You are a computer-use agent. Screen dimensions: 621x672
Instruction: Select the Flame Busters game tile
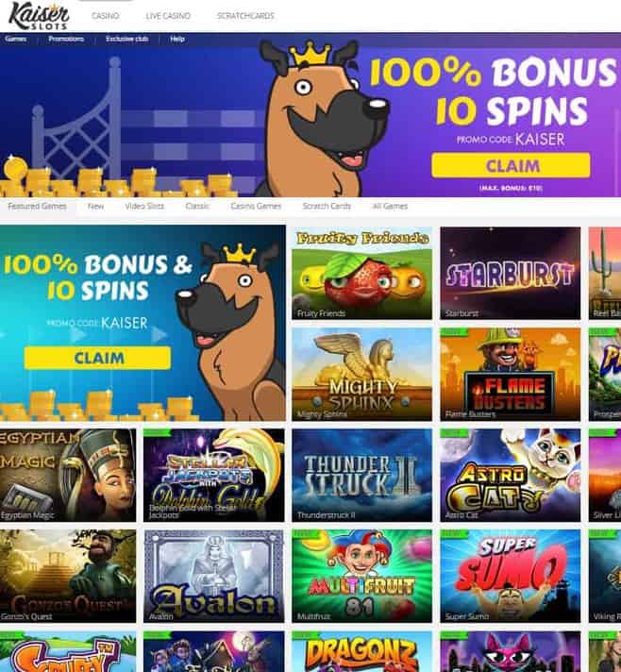point(510,374)
